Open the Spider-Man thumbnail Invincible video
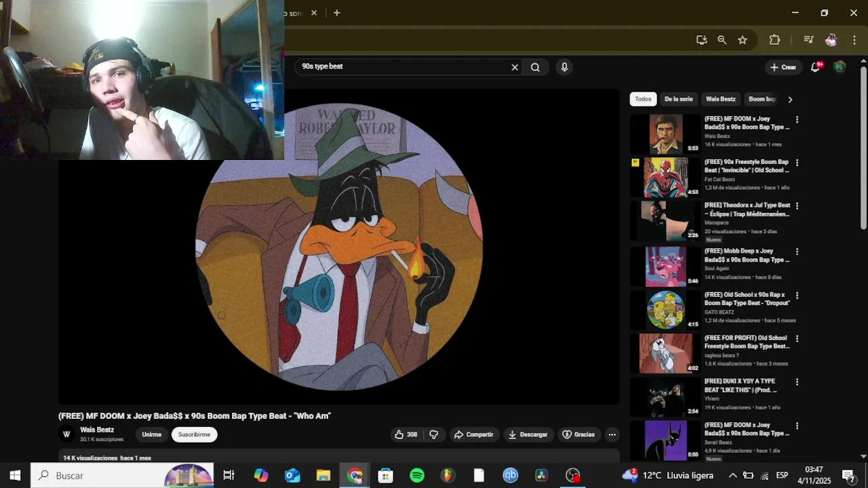The width and height of the screenshot is (868, 488). 665,178
